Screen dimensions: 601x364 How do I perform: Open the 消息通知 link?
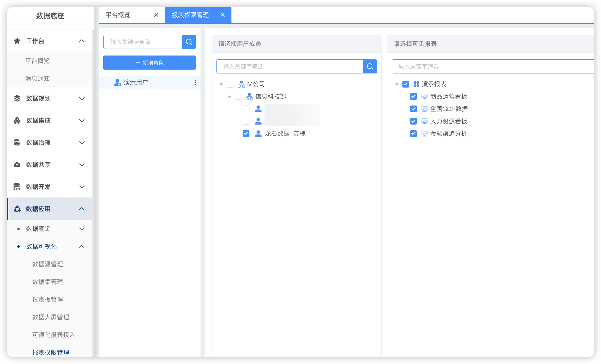pyautogui.click(x=37, y=78)
